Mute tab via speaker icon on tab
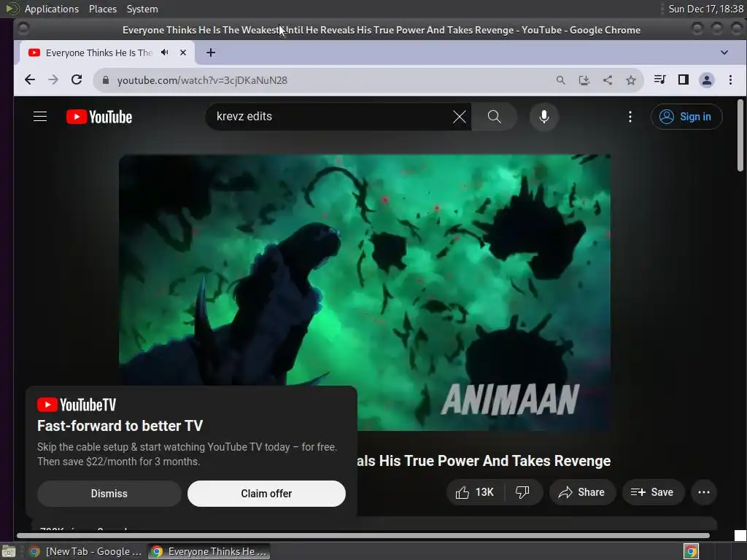 pos(164,52)
